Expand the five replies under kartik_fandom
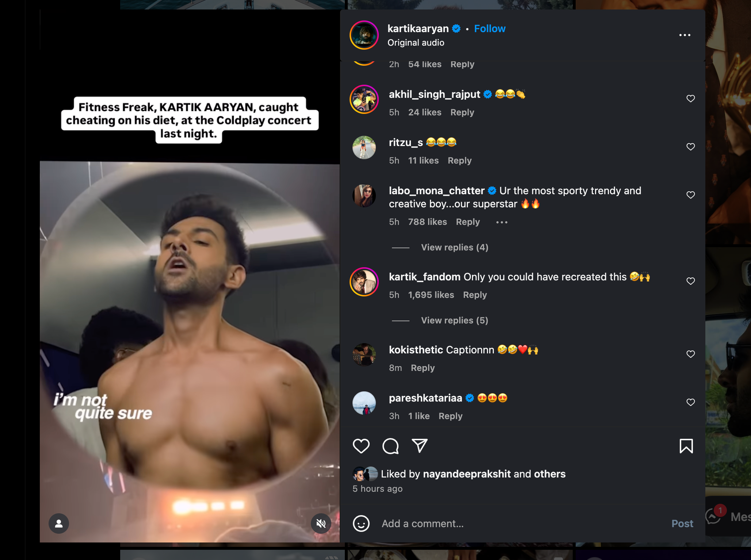Image resolution: width=751 pixels, height=560 pixels. click(454, 320)
